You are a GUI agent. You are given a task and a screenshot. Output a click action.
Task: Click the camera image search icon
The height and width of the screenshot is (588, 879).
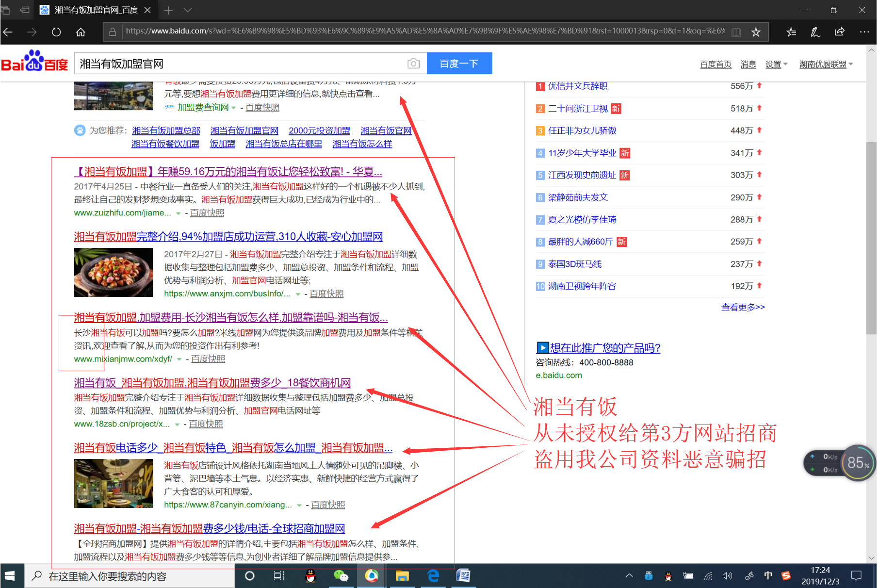pos(413,64)
